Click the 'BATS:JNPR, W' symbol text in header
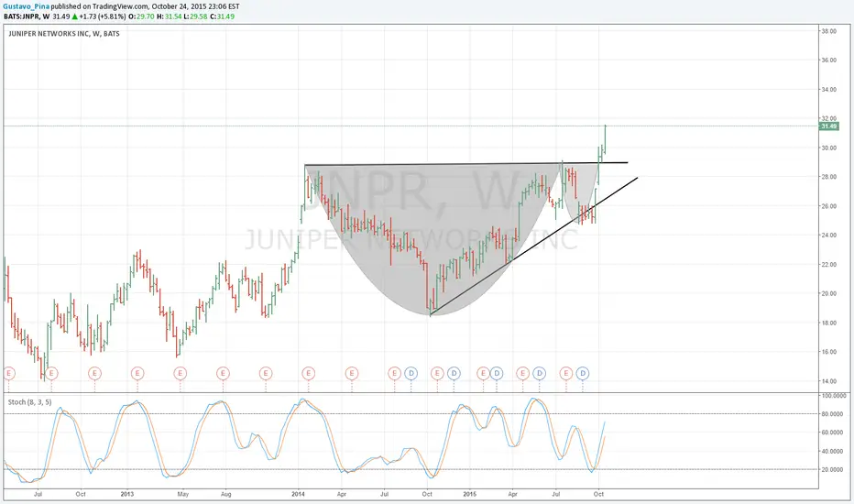This screenshot has height=504, width=854. 27,16
